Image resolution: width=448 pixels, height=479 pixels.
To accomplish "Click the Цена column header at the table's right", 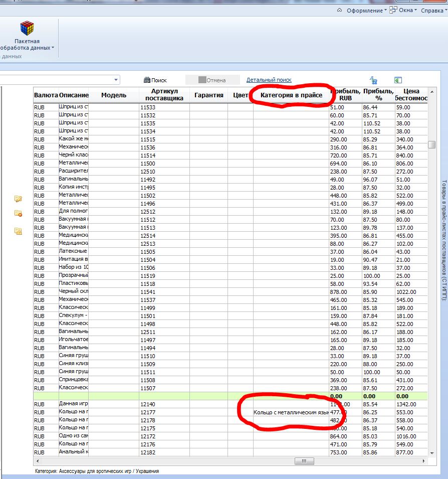I will coord(411,95).
